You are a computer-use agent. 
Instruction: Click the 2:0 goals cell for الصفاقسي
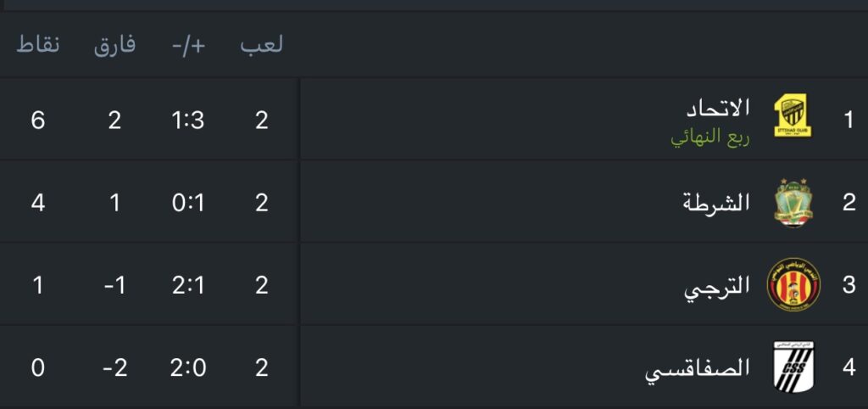click(188, 368)
